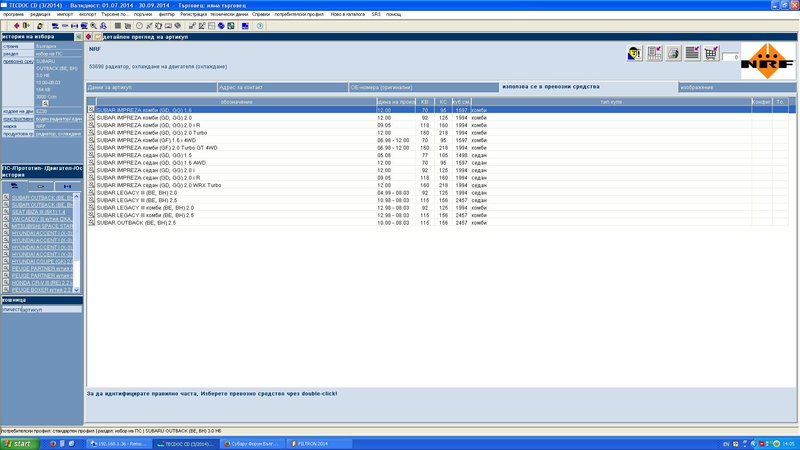The height and width of the screenshot is (450, 800).
Task: Open HYUNDAI COUPE history link
Action: (x=42, y=261)
